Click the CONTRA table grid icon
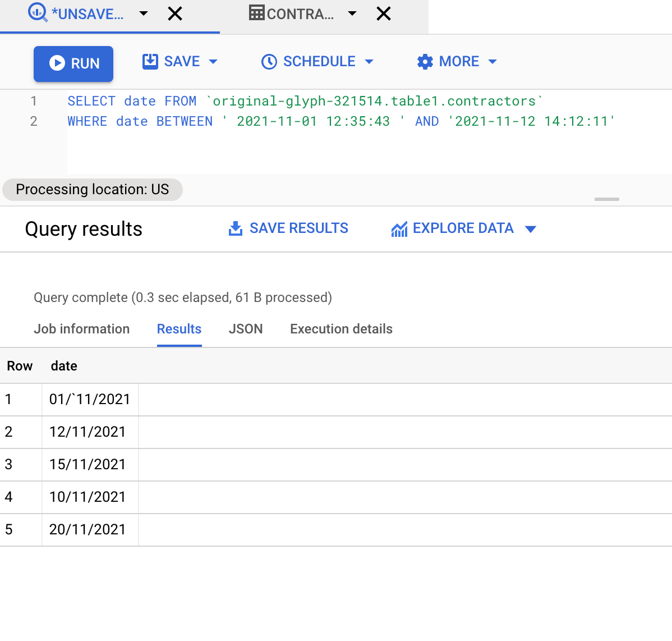672x641 pixels. tap(256, 12)
